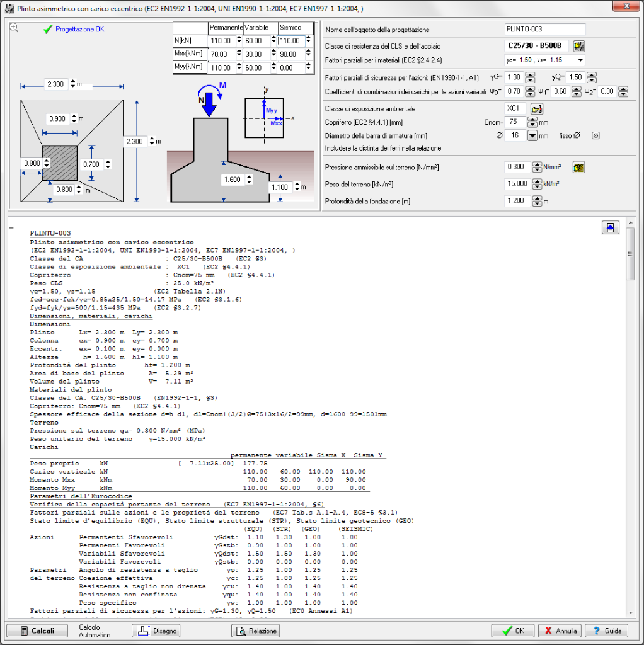Adjust the ψ0 0.70 stepper

coord(530,92)
